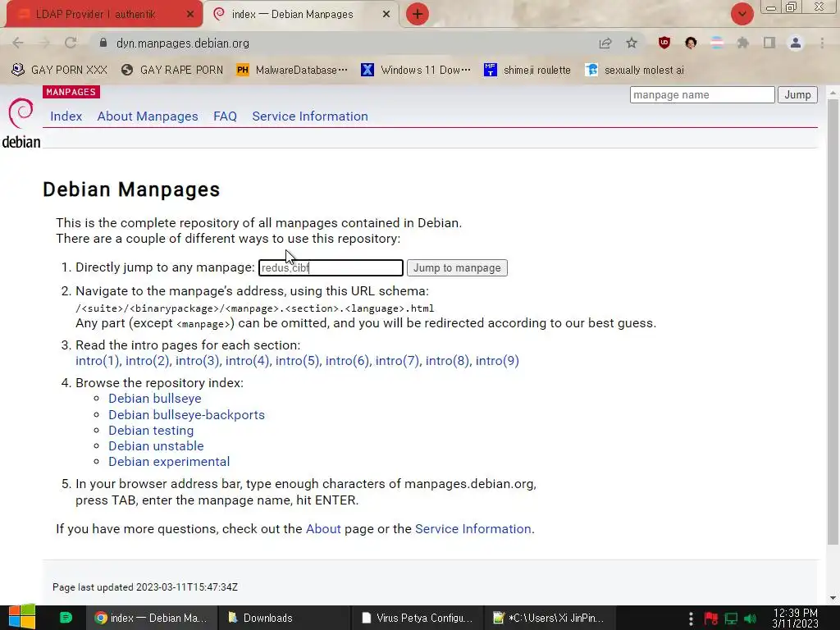Open the intro(9) link

(x=497, y=361)
